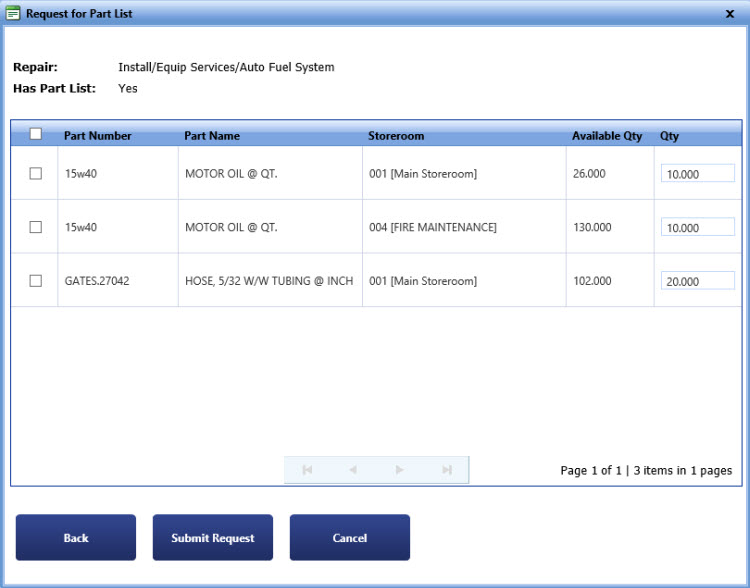Toggle the select-all checkbox in header
Image resolution: width=750 pixels, height=588 pixels.
[36, 134]
